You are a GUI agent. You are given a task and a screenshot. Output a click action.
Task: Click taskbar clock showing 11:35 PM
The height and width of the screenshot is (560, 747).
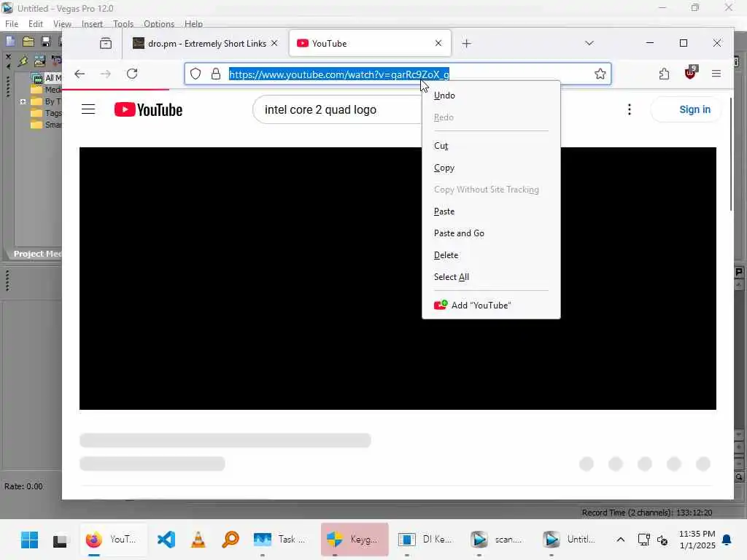[697, 540]
